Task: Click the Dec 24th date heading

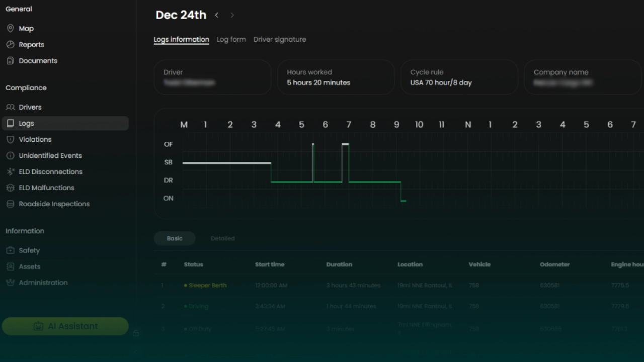Action: [181, 15]
